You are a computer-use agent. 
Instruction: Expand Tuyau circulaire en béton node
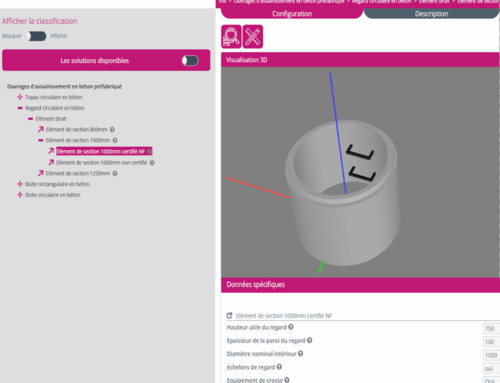(20, 97)
